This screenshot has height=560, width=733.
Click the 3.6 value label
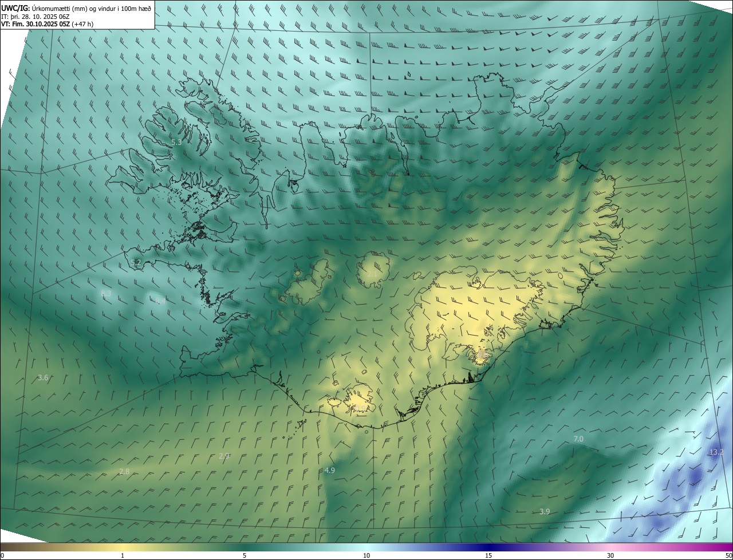coord(43,378)
